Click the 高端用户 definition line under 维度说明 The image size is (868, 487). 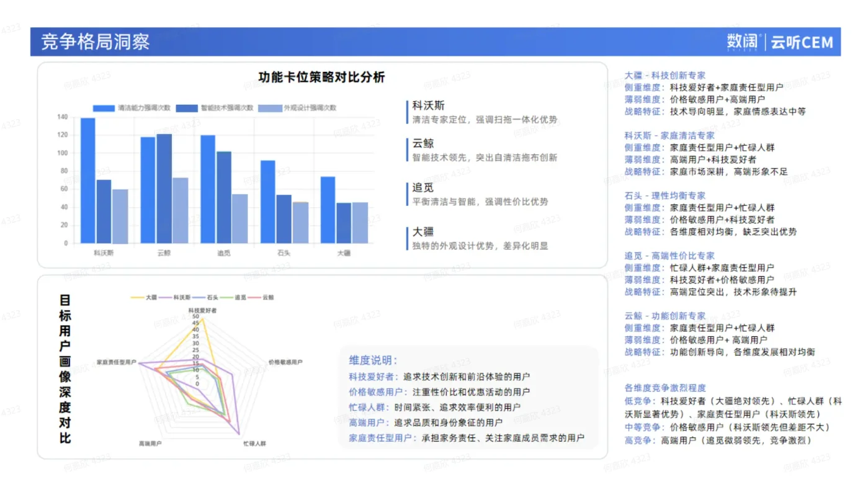tap(426, 422)
